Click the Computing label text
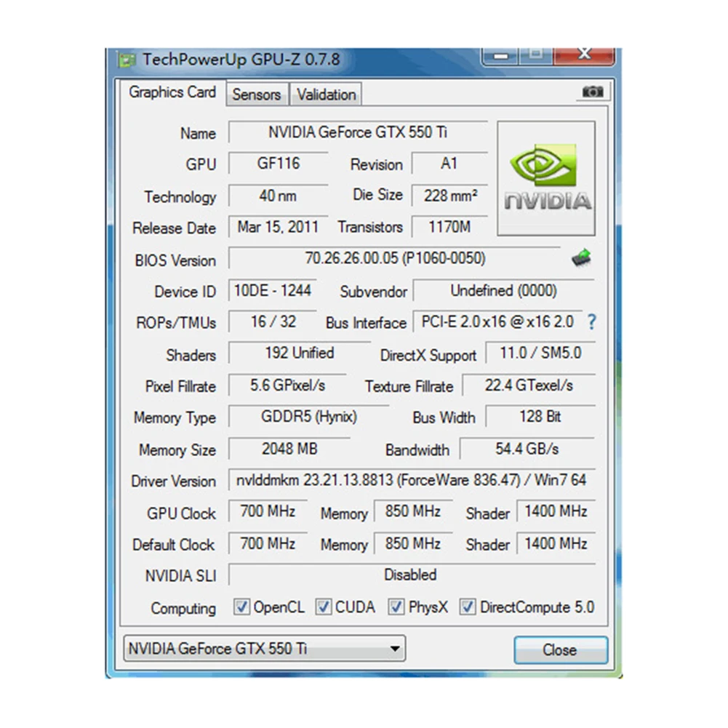 coord(183,609)
